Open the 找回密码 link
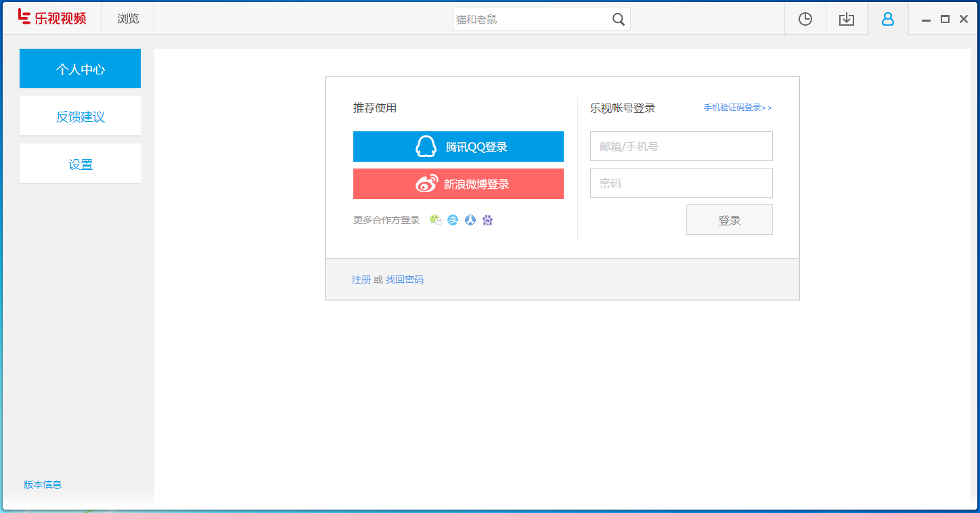 tap(405, 280)
